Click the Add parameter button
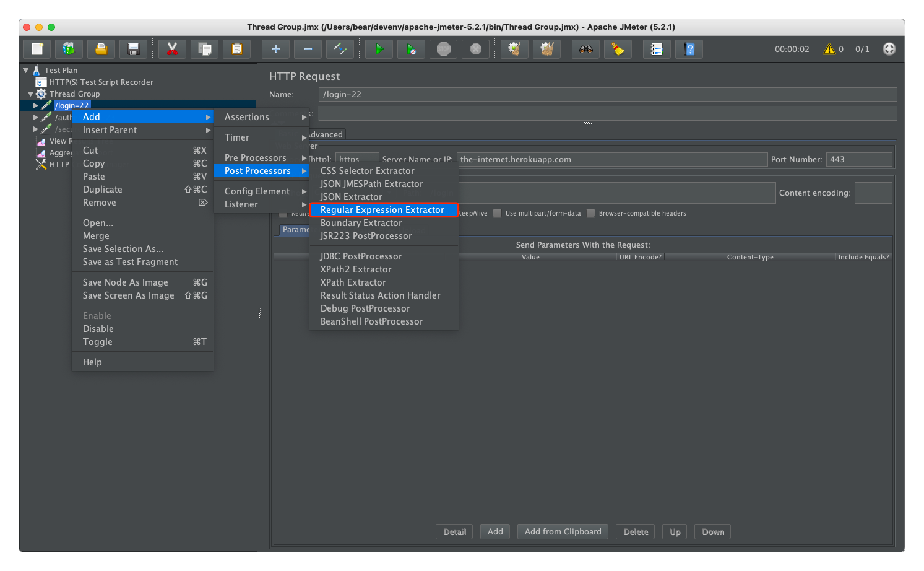The height and width of the screenshot is (571, 924). pos(495,531)
